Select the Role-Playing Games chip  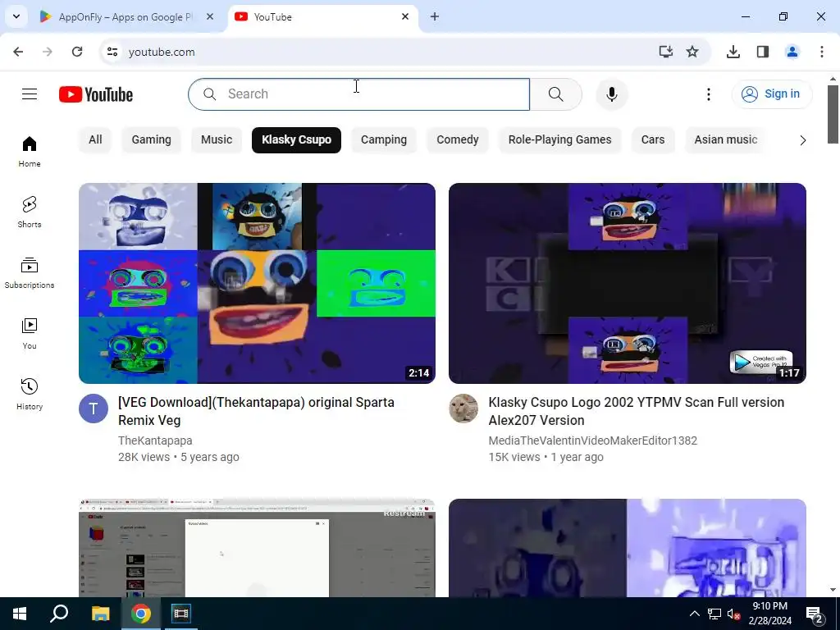coord(559,139)
